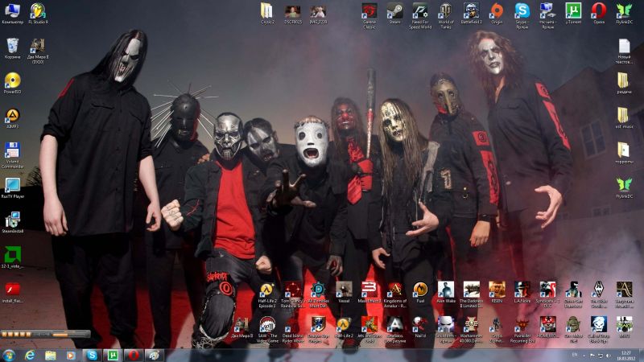Open the раздача folder
This screenshot has width=644, height=362.
[x=624, y=84]
